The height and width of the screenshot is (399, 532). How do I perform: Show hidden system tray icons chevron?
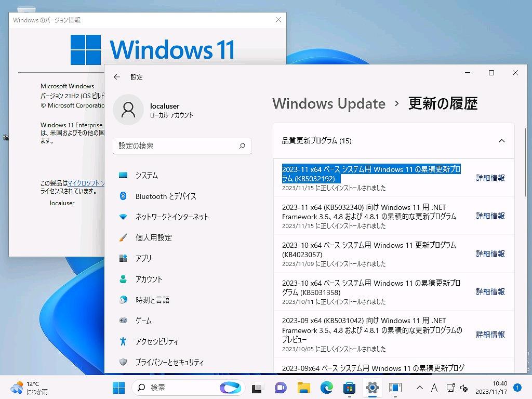click(x=420, y=388)
